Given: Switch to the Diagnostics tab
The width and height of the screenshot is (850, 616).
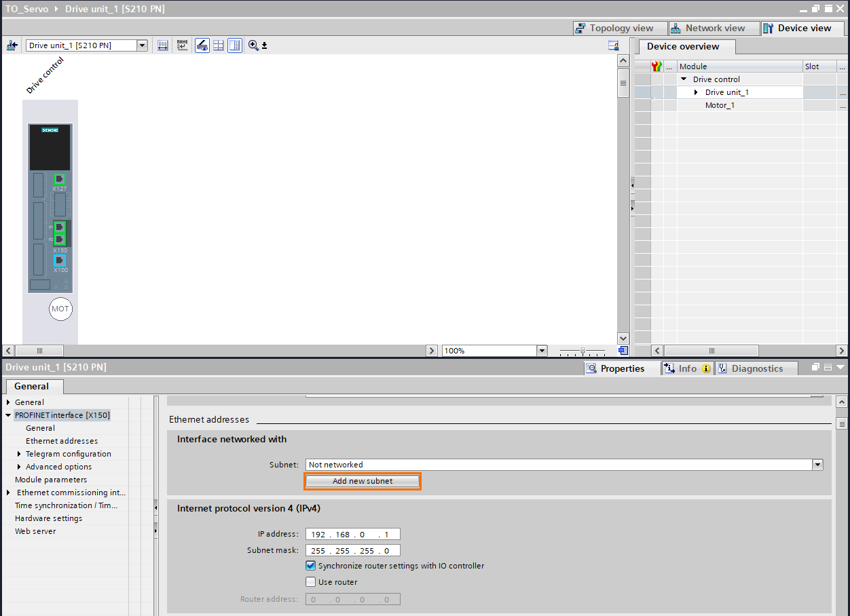Looking at the screenshot, I should tap(756, 368).
